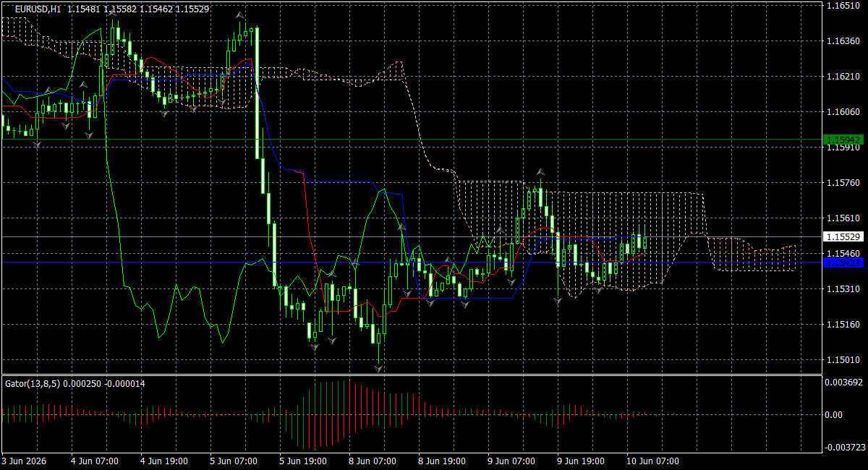Click the 1.16060 price axis value

point(843,112)
